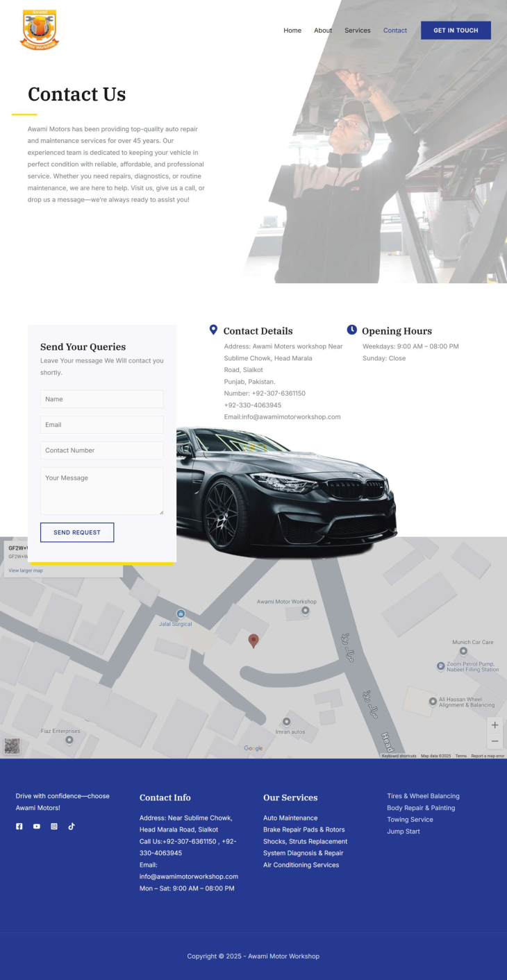Click the Contact Number input field
This screenshot has height=980, width=507.
(102, 450)
